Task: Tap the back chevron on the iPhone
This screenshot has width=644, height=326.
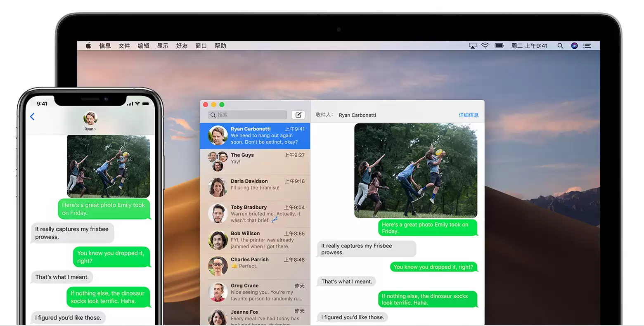Action: point(32,117)
